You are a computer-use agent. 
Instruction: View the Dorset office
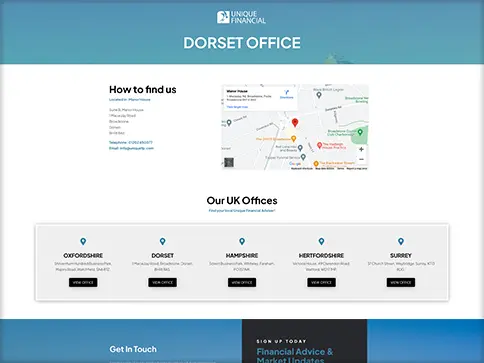pos(162,282)
